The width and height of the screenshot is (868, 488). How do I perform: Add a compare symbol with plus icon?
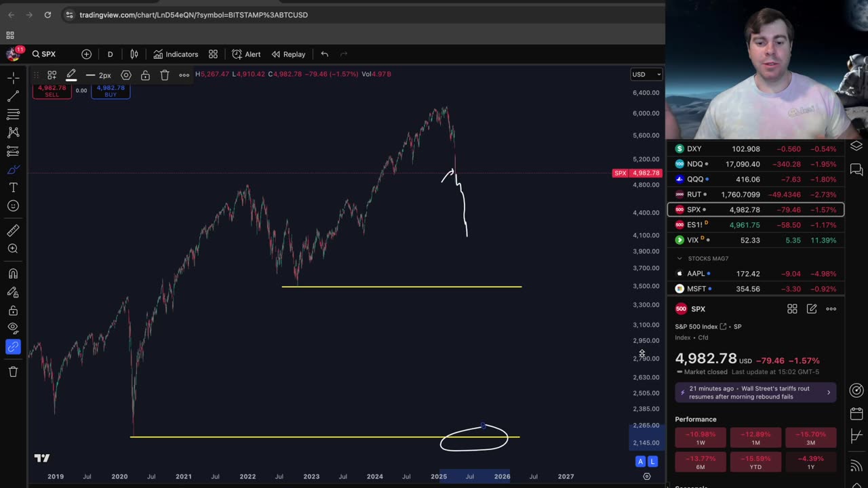(86, 54)
